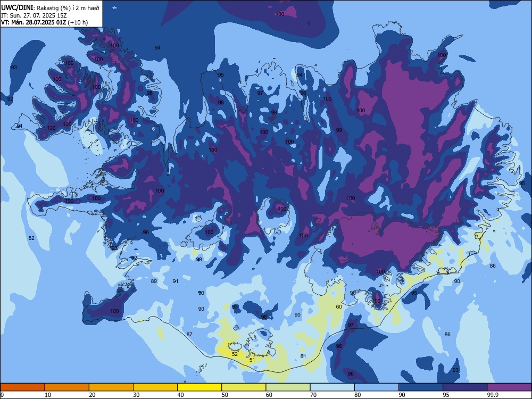This screenshot has width=532, height=399.
Task: Click the map value '91' beside 89
Action: point(176,281)
